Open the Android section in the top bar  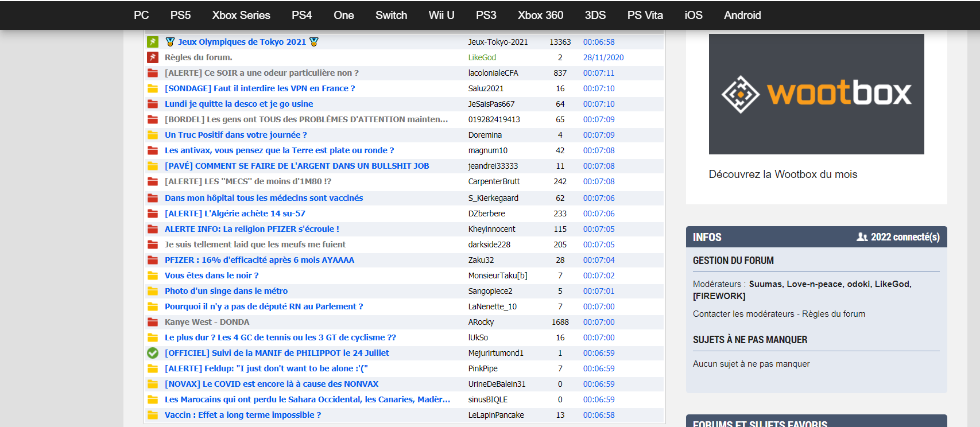(742, 15)
